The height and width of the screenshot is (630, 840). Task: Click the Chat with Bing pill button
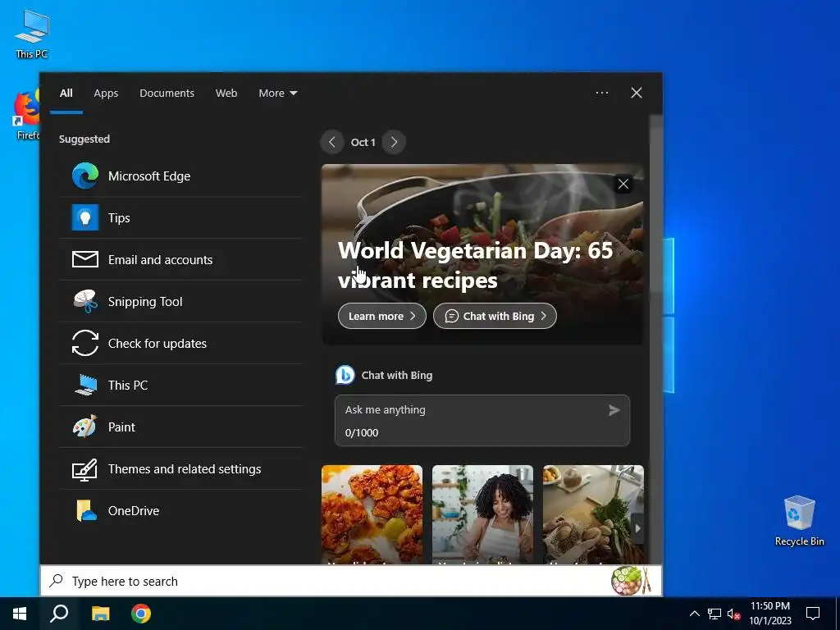coord(495,316)
